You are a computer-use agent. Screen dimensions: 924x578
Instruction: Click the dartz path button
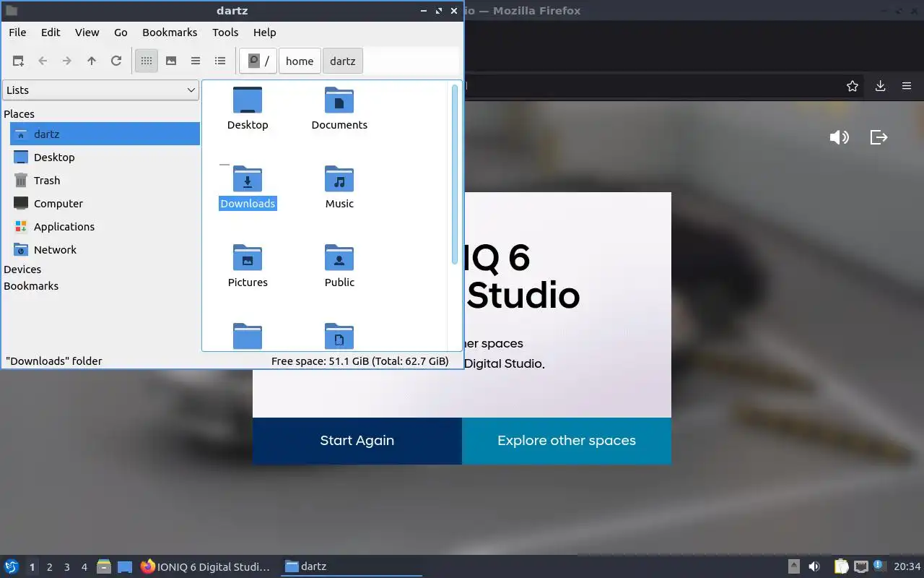[x=343, y=61]
